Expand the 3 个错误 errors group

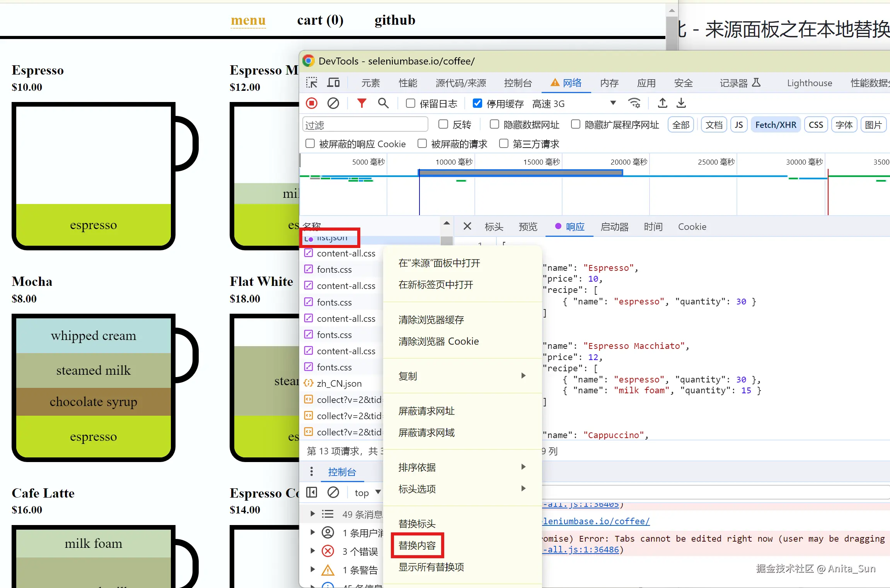coord(312,551)
